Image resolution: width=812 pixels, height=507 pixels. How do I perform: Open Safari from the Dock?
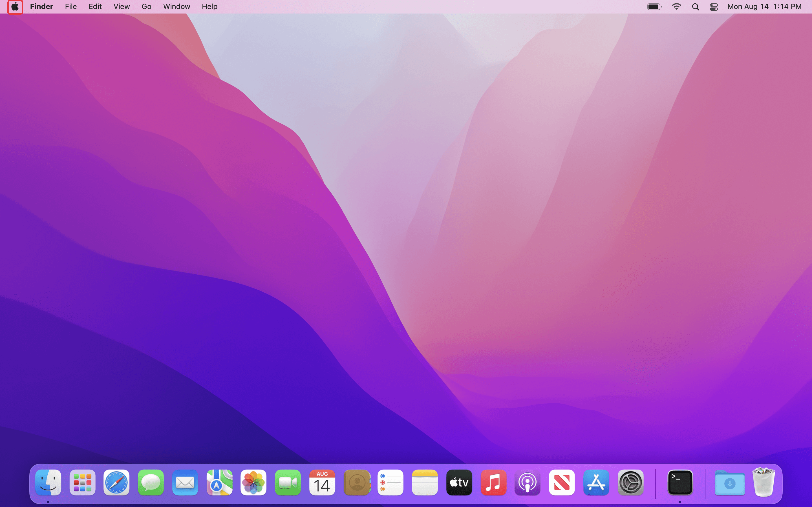[x=116, y=482]
